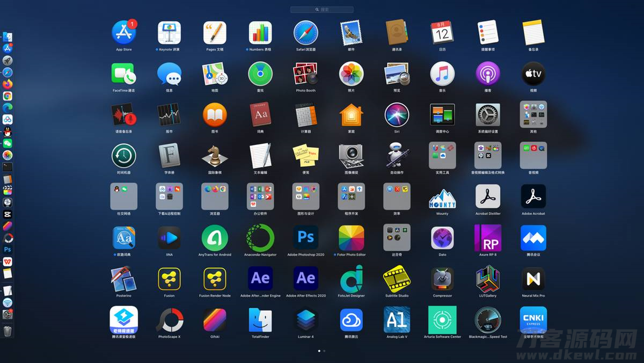Launch Adobe Photoshop 2020
644x363 pixels.
point(306,238)
